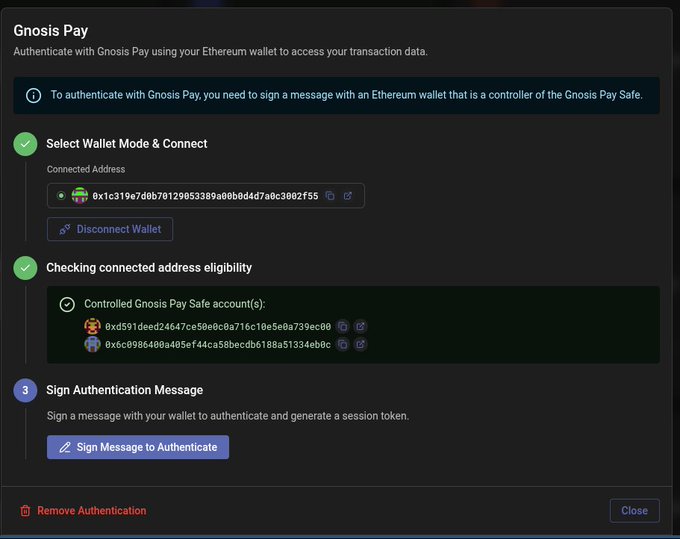Click the green status dot of connected address
680x539 pixels.
click(61, 196)
